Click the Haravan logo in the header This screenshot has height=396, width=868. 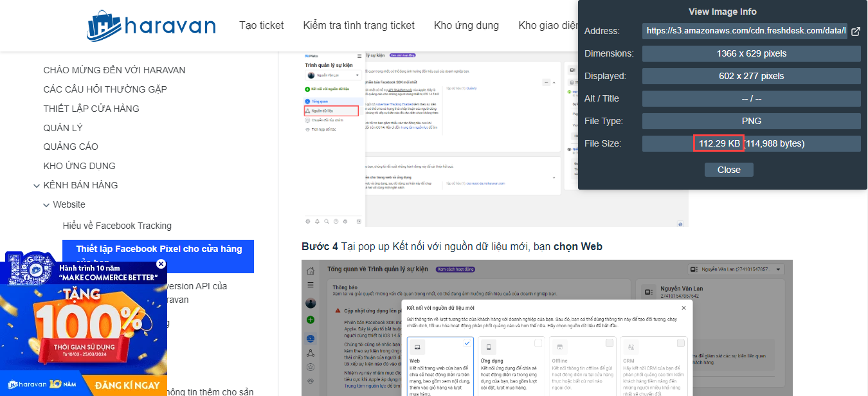pos(151,25)
